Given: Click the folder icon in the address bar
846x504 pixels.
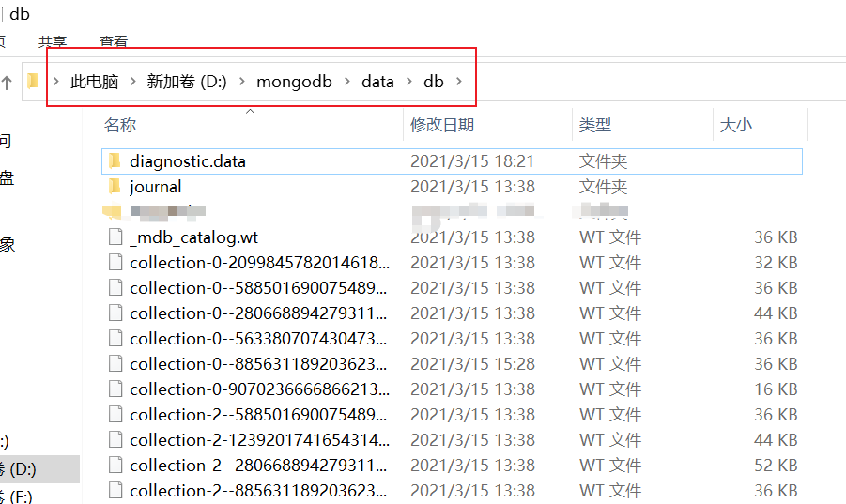Looking at the screenshot, I should click(33, 81).
